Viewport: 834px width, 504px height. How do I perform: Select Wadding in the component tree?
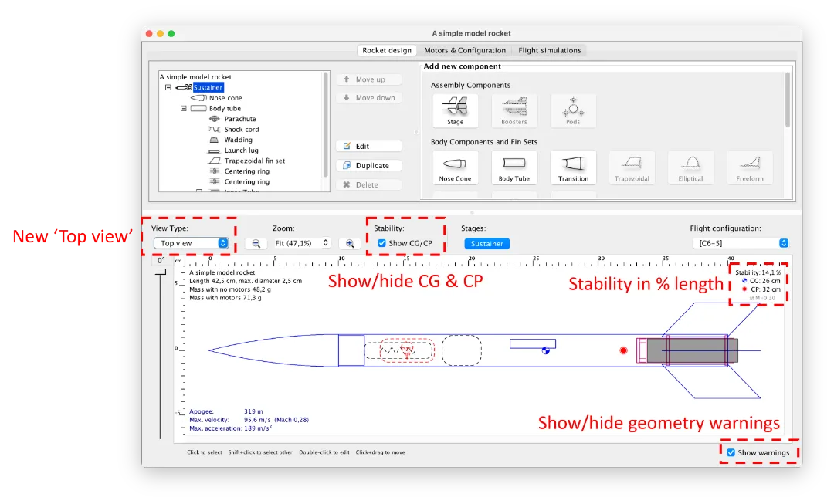coord(238,140)
